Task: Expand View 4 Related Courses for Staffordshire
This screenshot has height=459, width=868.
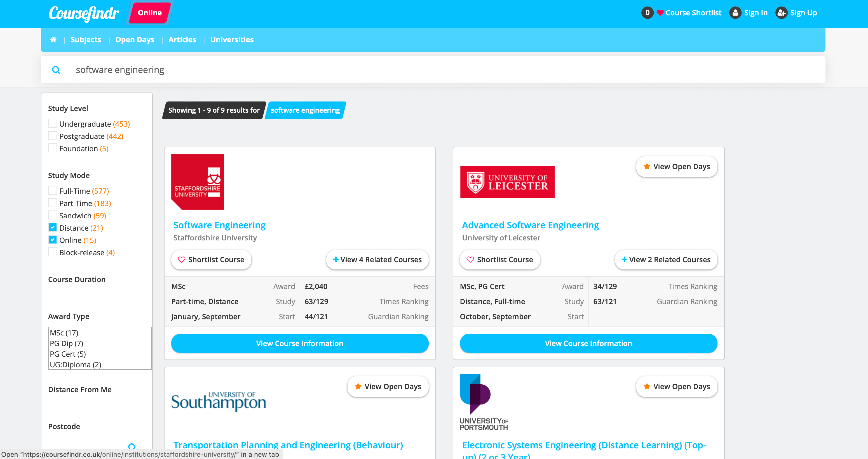Action: click(x=377, y=259)
